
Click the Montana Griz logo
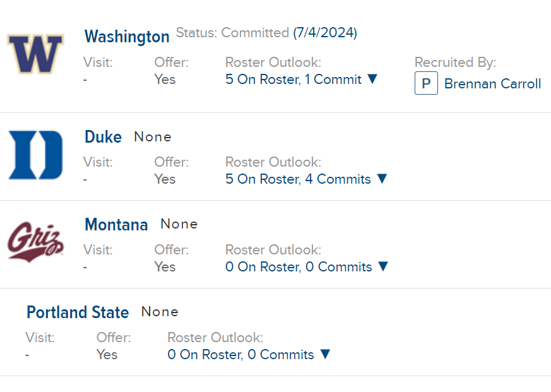point(35,241)
